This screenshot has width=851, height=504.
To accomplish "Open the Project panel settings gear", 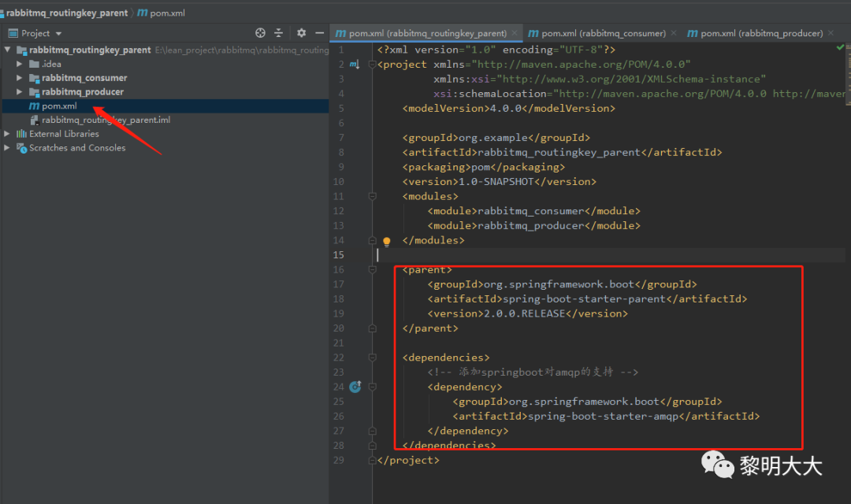I will (301, 33).
